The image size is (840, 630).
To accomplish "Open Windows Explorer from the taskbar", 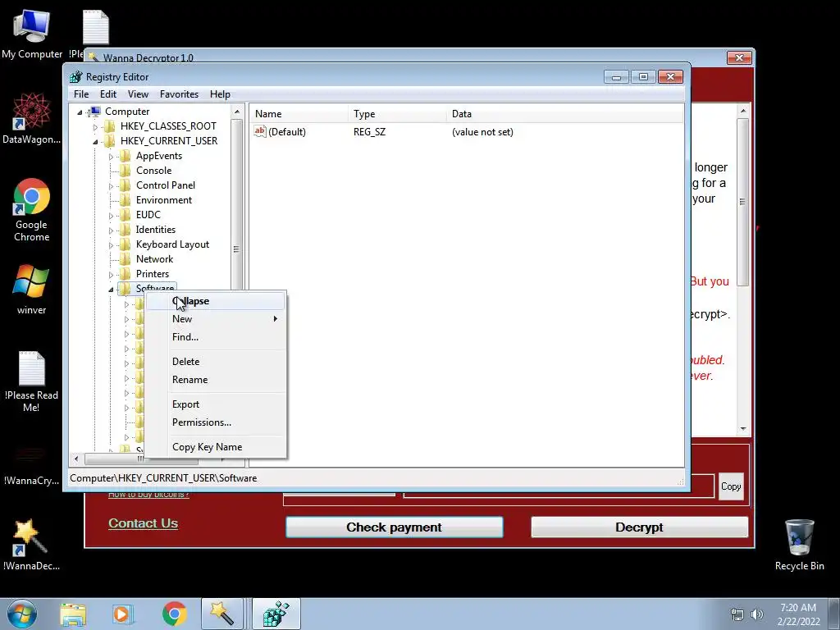I will pos(73,614).
